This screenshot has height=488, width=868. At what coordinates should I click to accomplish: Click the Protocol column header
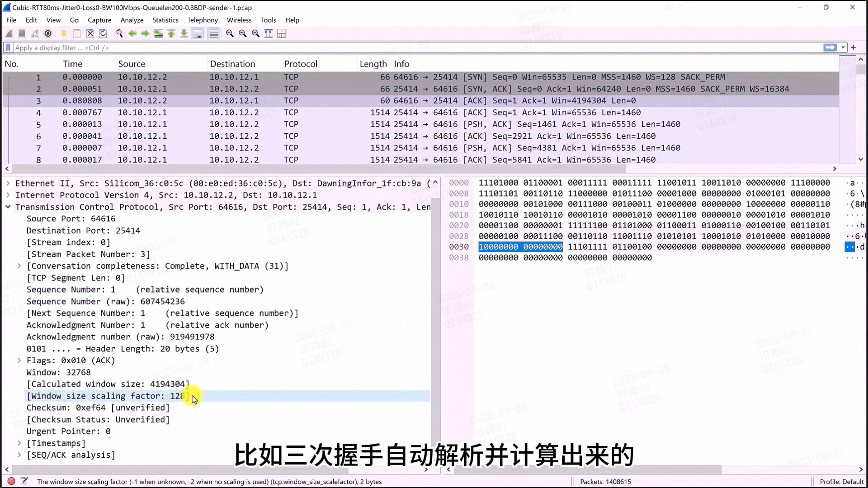[x=301, y=64]
